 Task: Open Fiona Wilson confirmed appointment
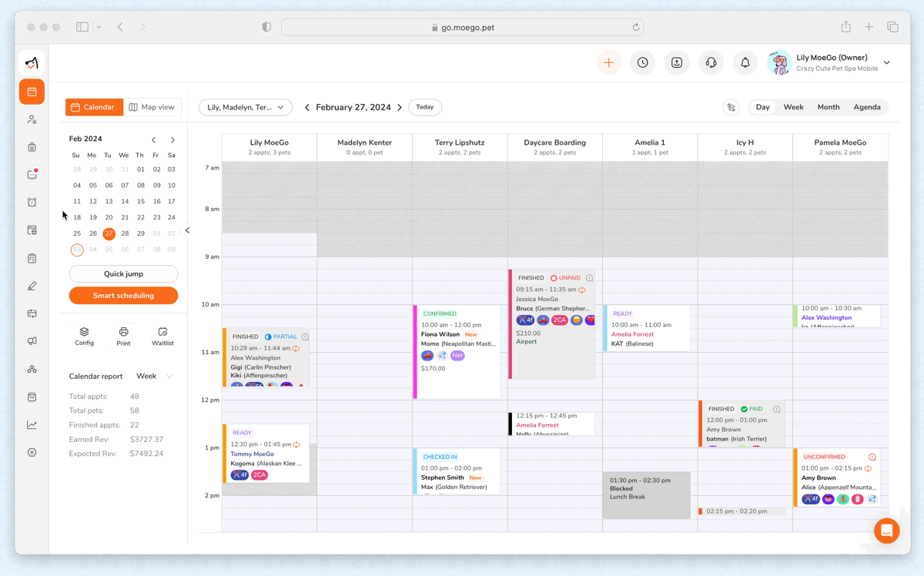tap(457, 352)
